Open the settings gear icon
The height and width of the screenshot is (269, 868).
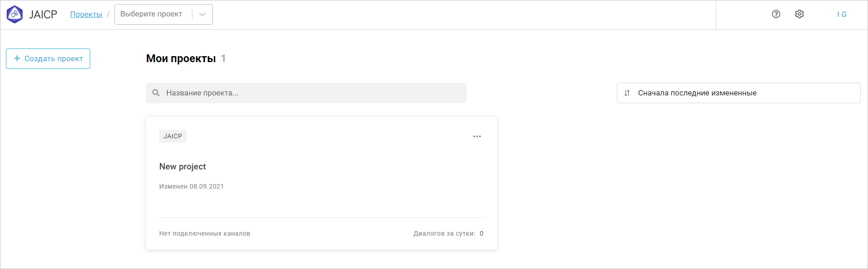pyautogui.click(x=799, y=14)
